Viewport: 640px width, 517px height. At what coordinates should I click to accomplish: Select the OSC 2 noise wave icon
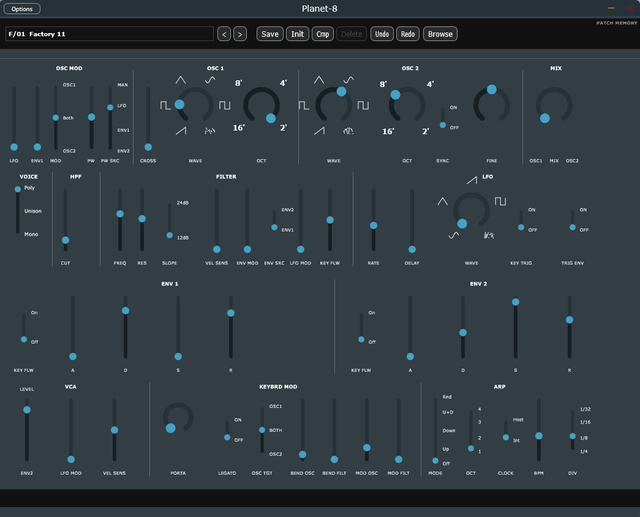348,131
